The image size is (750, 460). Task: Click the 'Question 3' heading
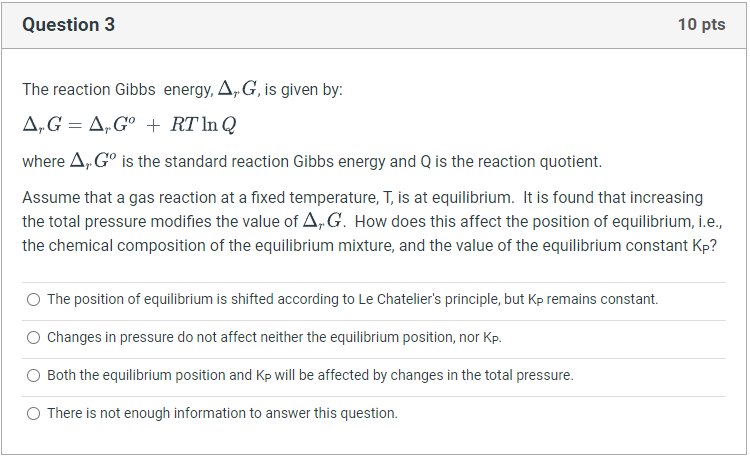[68, 25]
